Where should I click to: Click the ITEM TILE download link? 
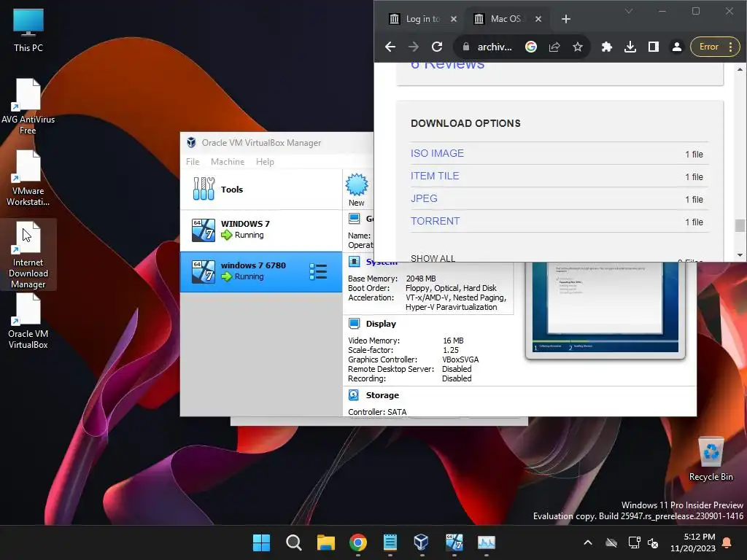(435, 176)
